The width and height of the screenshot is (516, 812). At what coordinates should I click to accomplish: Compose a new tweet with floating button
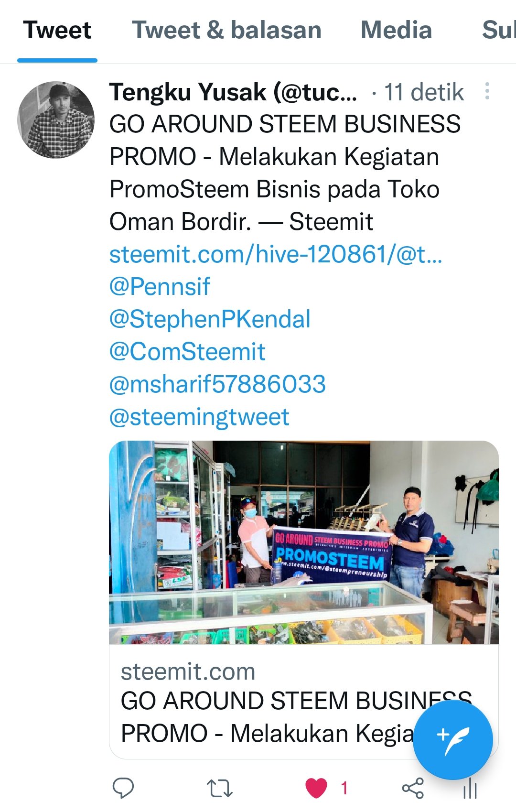452,740
